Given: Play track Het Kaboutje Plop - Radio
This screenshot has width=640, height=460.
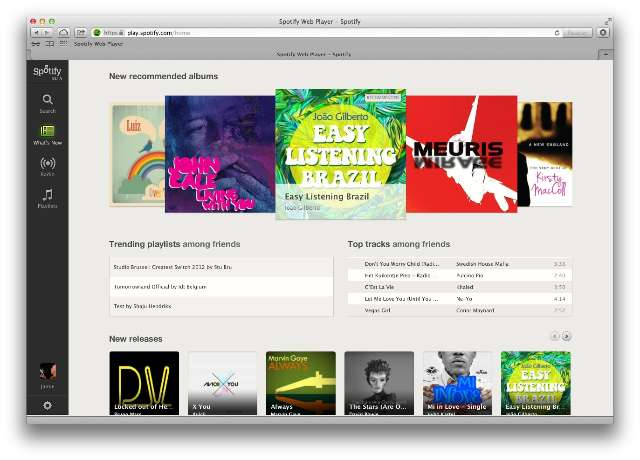Looking at the screenshot, I should click(x=397, y=276).
